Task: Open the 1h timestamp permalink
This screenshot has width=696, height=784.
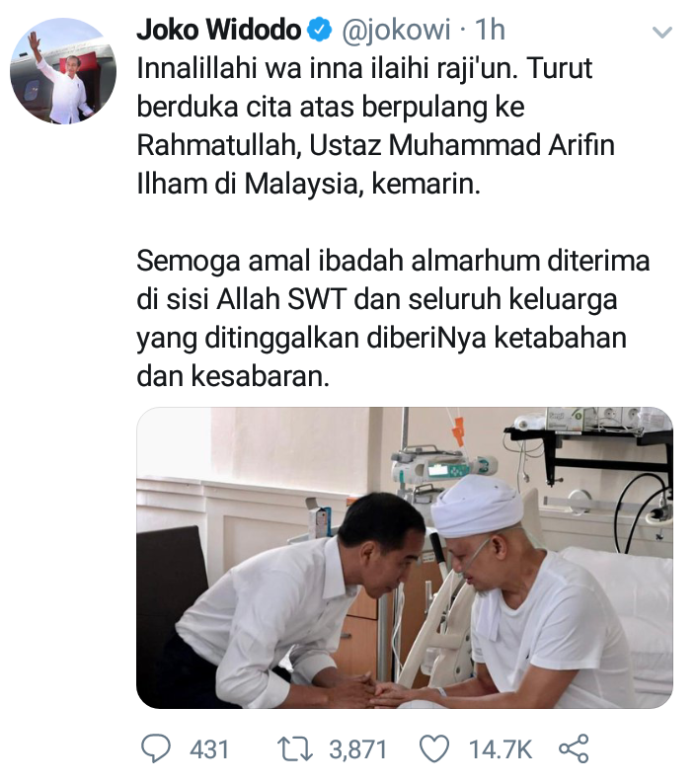Action: (x=490, y=30)
